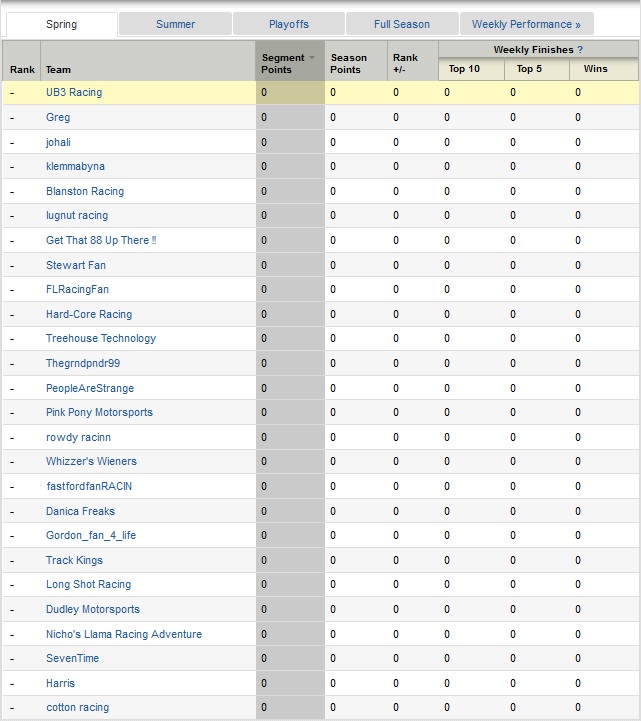Open the Playoffs tab

tap(288, 24)
